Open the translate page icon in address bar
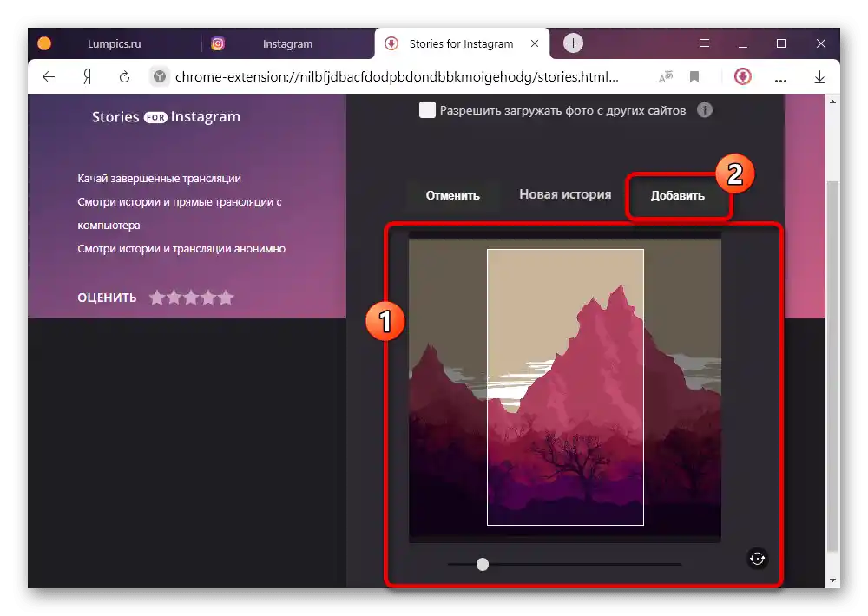Image resolution: width=868 pixels, height=616 pixels. click(665, 76)
